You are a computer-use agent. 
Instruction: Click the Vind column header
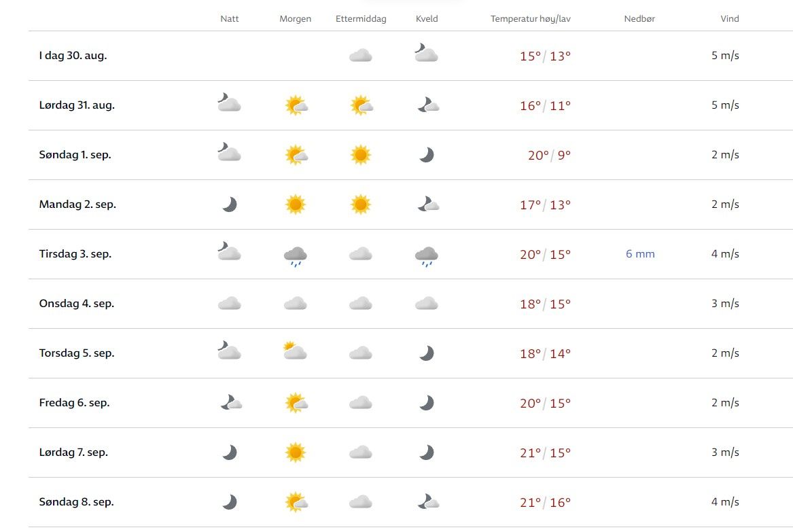pos(730,19)
